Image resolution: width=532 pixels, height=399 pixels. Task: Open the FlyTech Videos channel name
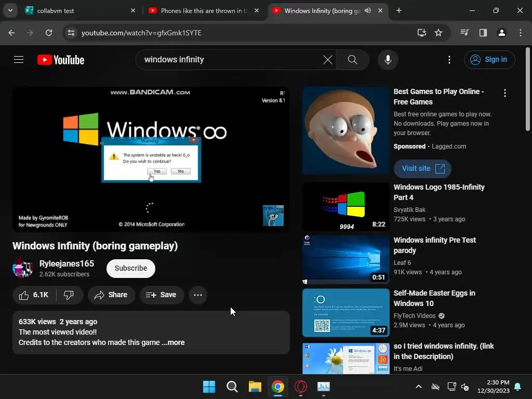click(415, 315)
